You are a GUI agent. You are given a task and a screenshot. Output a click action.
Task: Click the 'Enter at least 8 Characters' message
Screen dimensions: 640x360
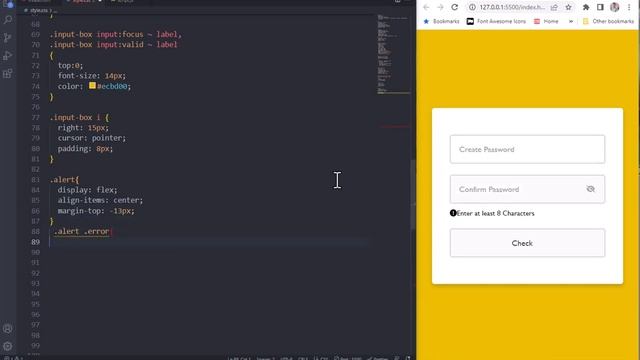[496, 213]
